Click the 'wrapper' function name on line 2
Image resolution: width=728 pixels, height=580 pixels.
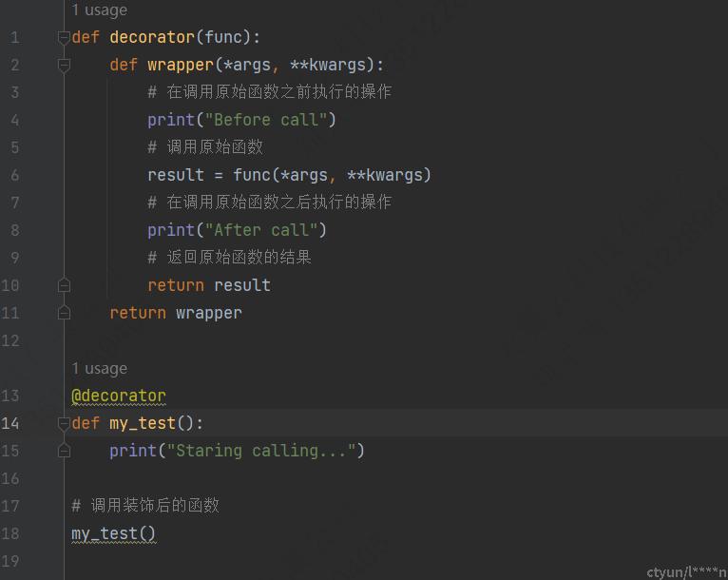(x=181, y=65)
